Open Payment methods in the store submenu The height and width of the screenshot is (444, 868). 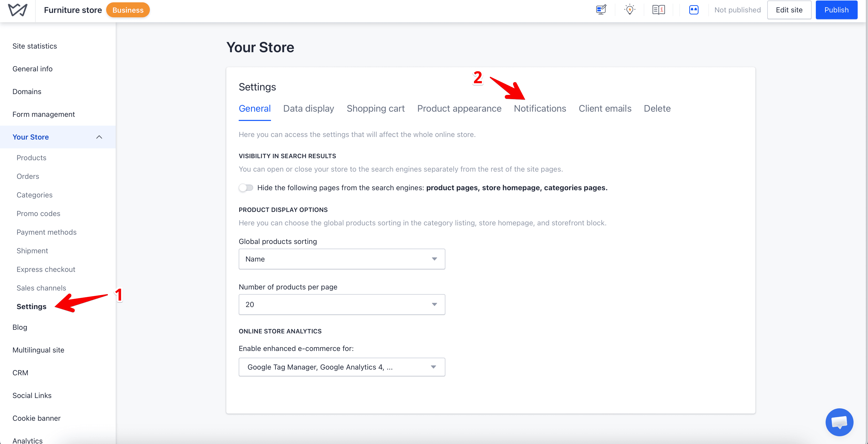click(x=47, y=232)
